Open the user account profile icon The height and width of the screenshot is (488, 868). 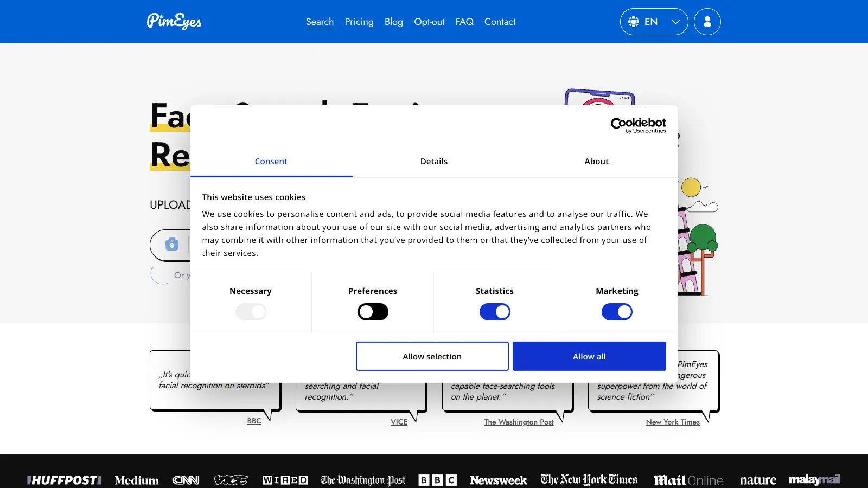(707, 22)
